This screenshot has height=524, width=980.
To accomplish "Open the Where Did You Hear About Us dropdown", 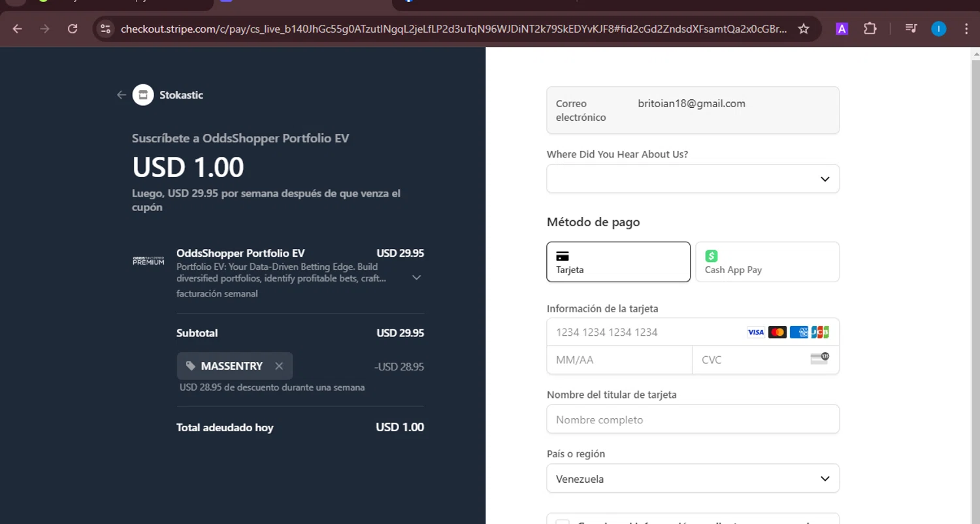I will pyautogui.click(x=693, y=178).
